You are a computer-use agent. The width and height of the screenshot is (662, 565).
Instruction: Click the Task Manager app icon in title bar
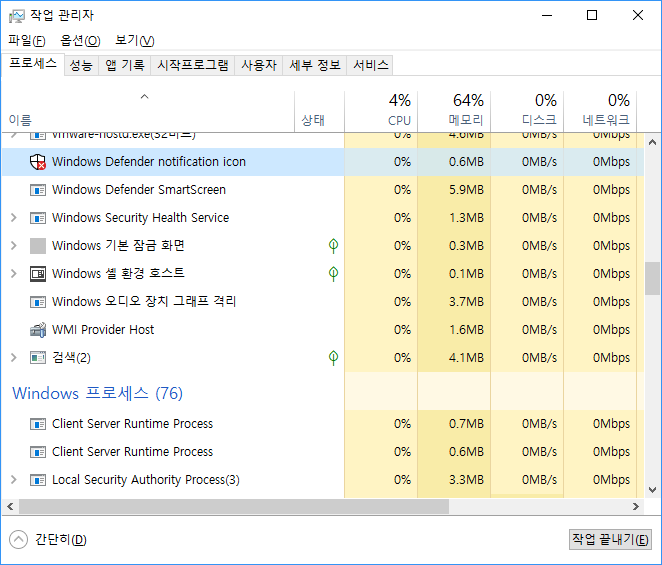[16, 16]
